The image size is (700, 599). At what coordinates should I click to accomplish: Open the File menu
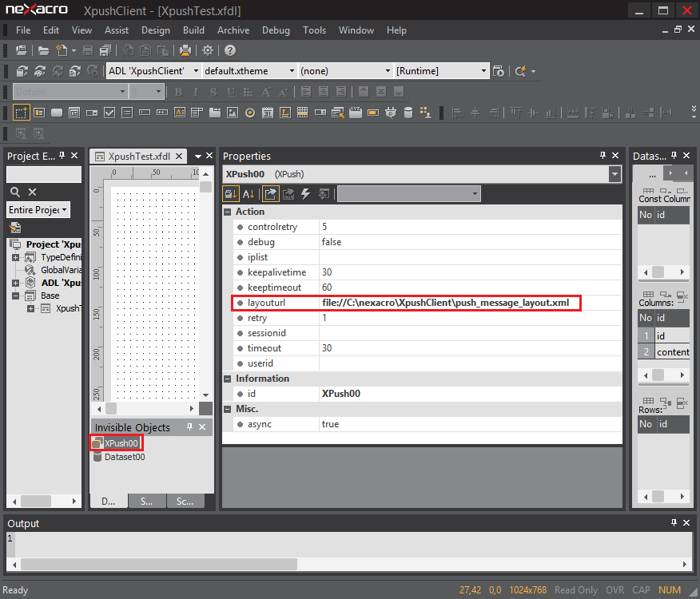click(x=23, y=30)
